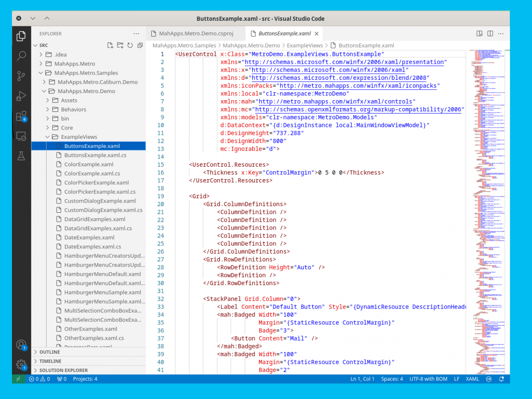Open the expression/blend/2008 namespace link
Viewport: 532px width, 399px height.
click(x=339, y=78)
